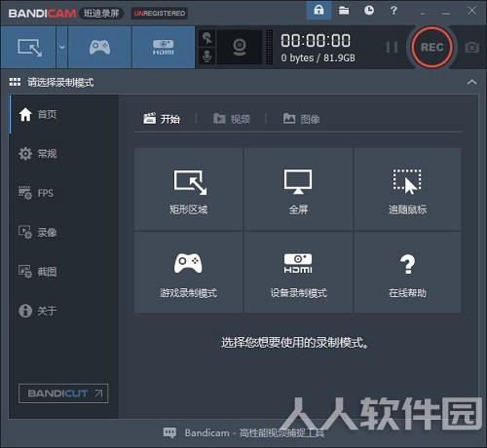Viewport: 487px width, 448px height.
Task: Click the UNREGISTERED badge
Action: click(159, 14)
